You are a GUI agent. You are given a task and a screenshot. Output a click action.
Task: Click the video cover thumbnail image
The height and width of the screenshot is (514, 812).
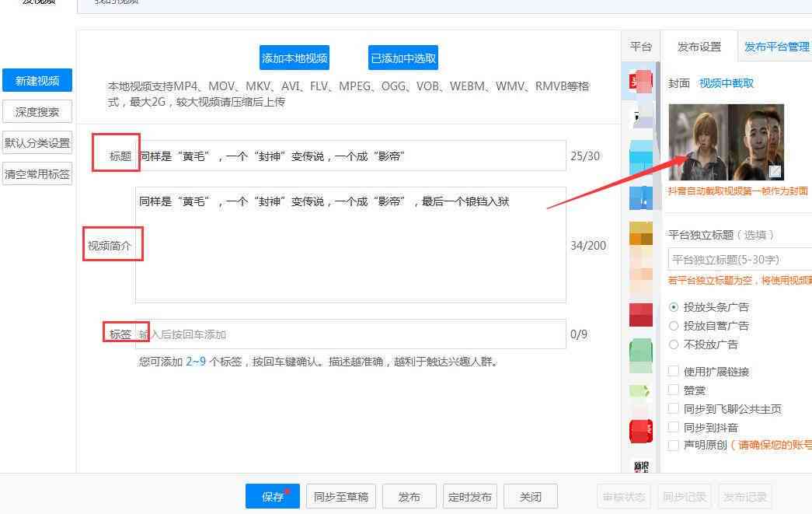pyautogui.click(x=727, y=142)
